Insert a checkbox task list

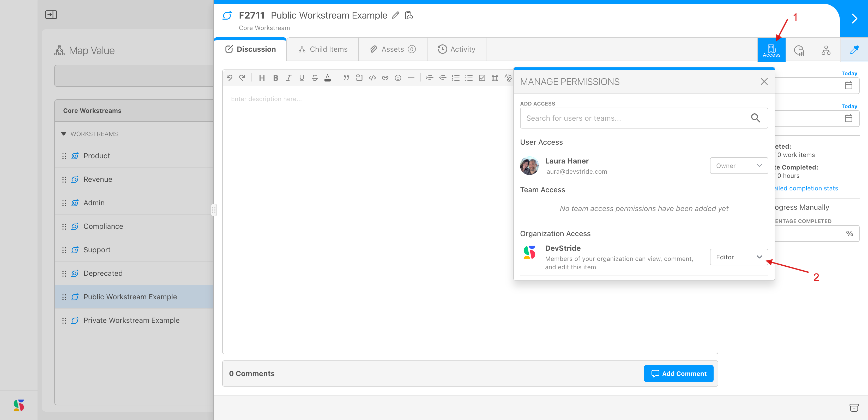click(482, 78)
